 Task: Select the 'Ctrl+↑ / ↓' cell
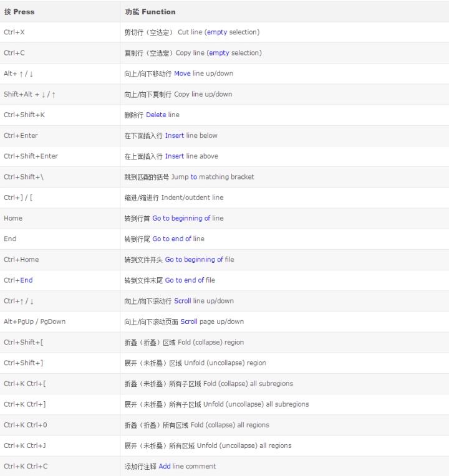coord(60,301)
